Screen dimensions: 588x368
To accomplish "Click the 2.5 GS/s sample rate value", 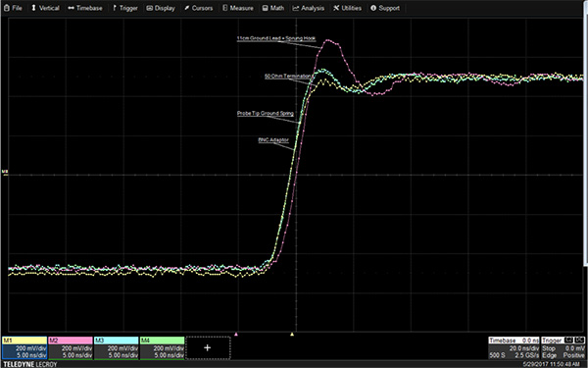I will click(526, 355).
